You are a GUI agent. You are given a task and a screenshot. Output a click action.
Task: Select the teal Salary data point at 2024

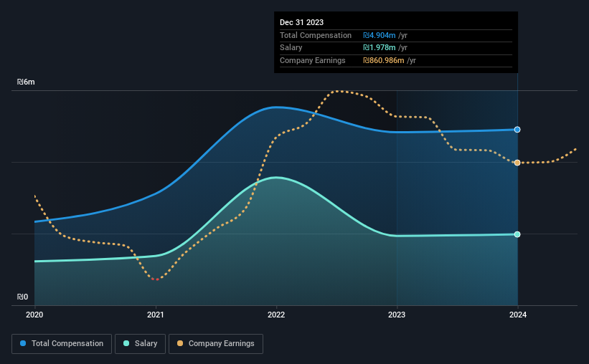click(517, 234)
